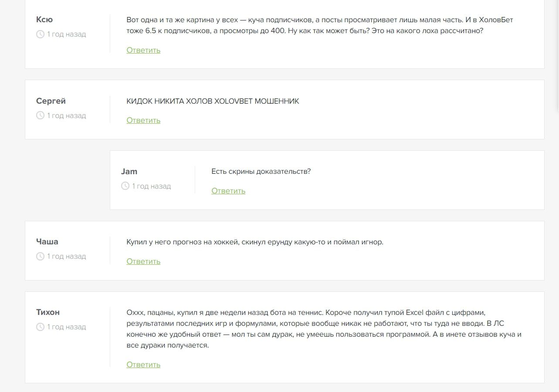Click the text 'КИДОК НИКИТА ХОЛОВ XOLOVBET МОШЕННИК'
The width and height of the screenshot is (559, 392).
(213, 101)
